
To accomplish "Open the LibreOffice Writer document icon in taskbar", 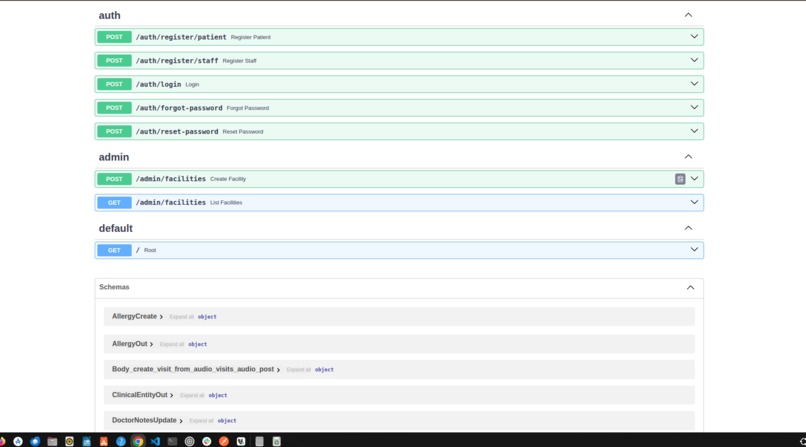I will tap(86, 441).
